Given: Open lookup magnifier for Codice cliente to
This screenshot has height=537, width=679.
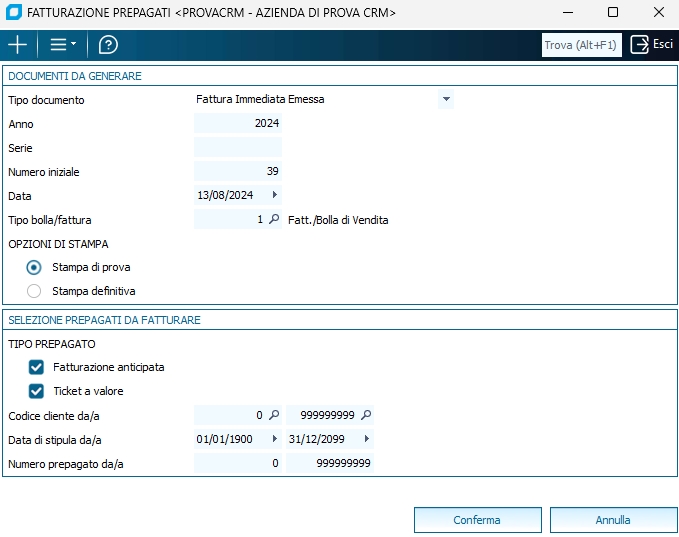Looking at the screenshot, I should click(366, 415).
